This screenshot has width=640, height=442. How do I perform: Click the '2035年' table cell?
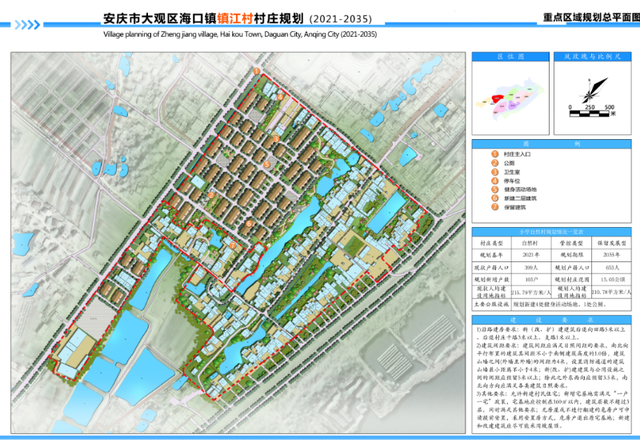[611, 255]
